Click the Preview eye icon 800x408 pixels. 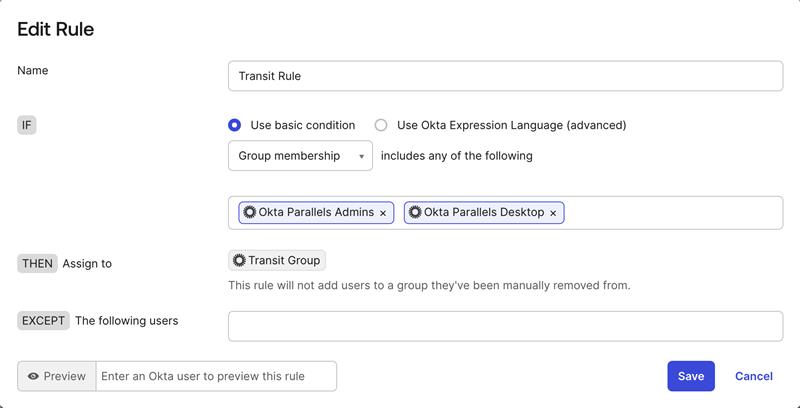[x=34, y=376]
